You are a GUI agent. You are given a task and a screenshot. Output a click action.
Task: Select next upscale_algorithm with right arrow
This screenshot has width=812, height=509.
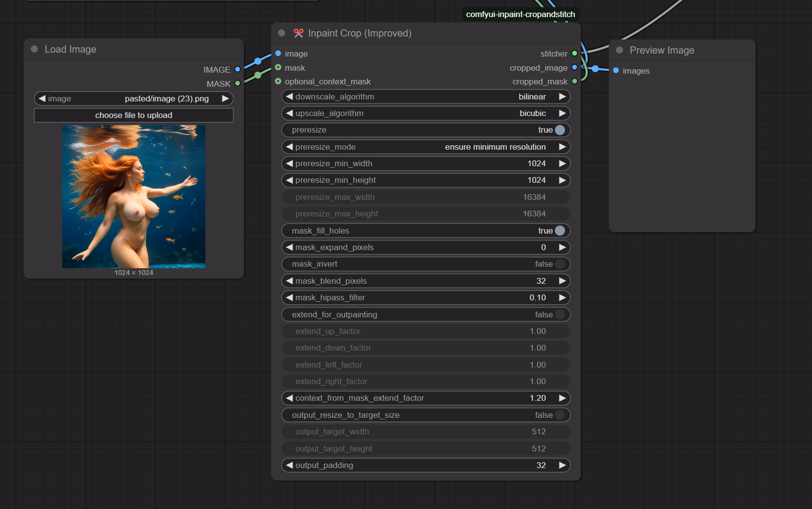pyautogui.click(x=562, y=114)
